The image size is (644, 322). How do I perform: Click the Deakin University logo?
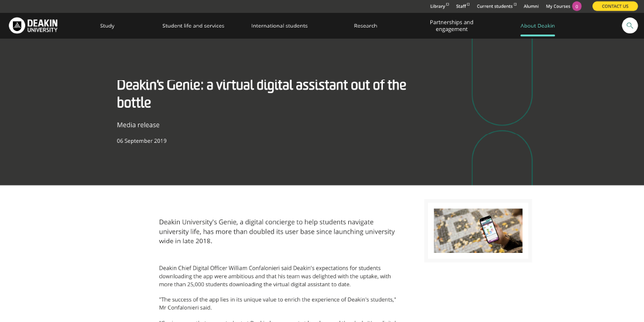point(33,26)
